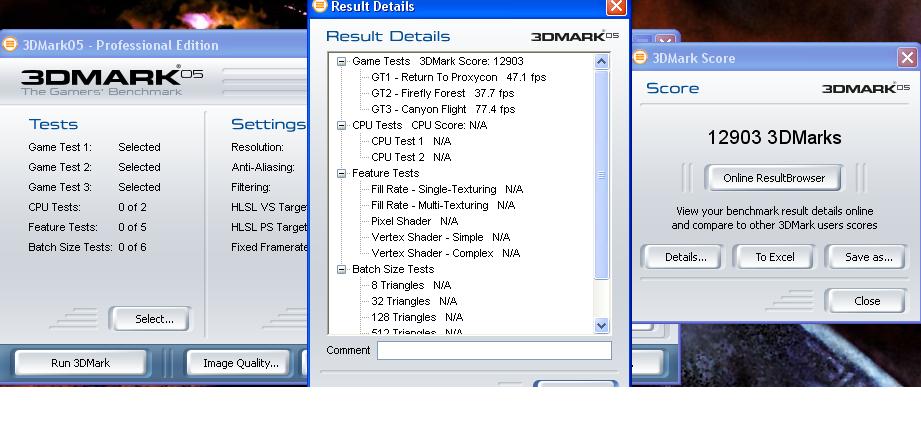Select GT1 - Return To Proxycon row

(x=459, y=77)
